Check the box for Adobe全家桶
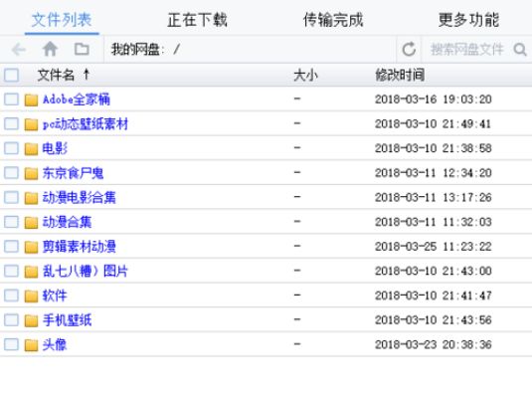The height and width of the screenshot is (397, 532). click(x=11, y=99)
